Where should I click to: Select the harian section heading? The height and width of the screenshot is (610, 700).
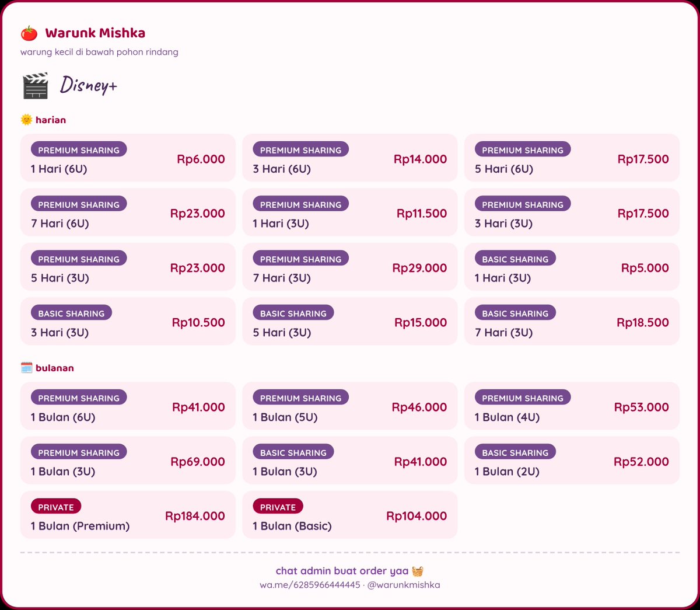pos(51,120)
